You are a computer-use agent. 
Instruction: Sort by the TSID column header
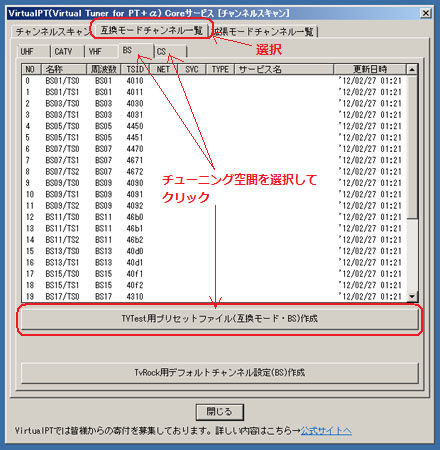[135, 69]
